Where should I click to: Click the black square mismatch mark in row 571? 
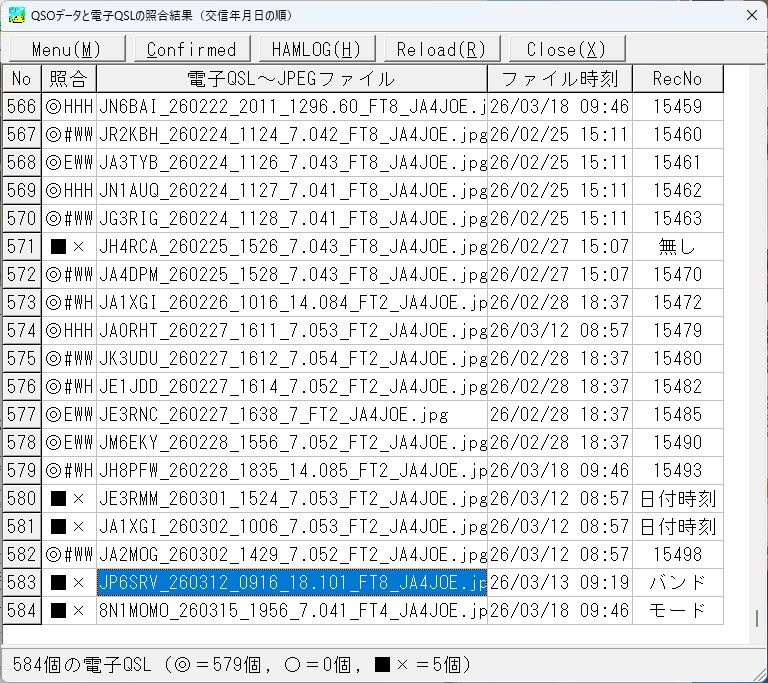[58, 246]
